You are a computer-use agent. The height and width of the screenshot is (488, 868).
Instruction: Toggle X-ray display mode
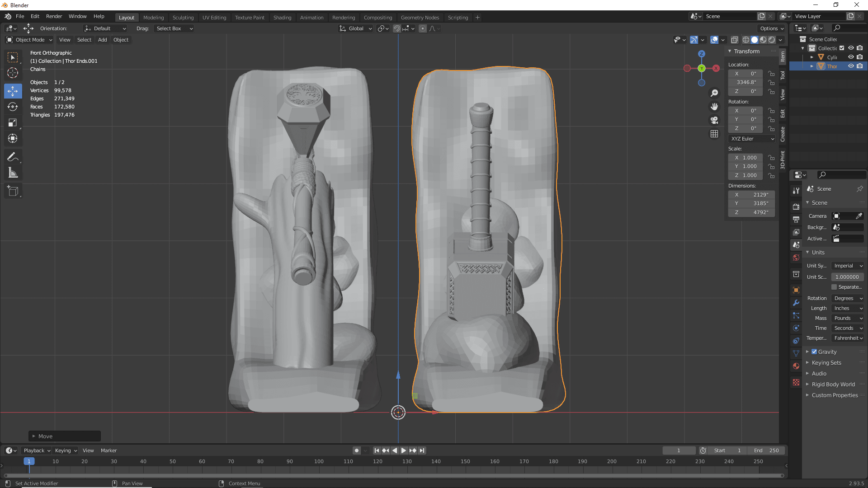735,40
